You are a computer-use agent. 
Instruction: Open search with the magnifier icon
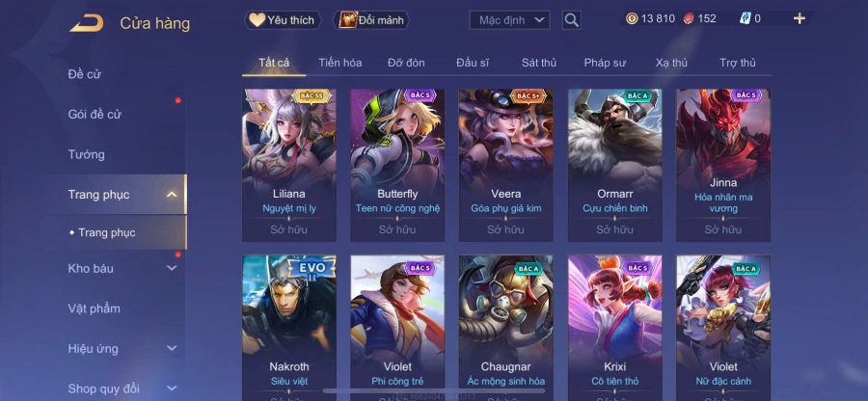571,20
